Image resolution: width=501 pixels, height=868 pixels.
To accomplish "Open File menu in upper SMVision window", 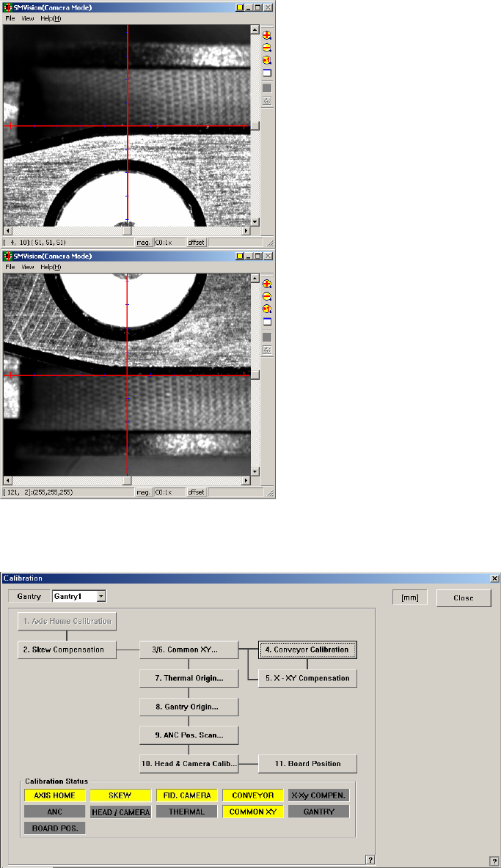I will point(10,18).
